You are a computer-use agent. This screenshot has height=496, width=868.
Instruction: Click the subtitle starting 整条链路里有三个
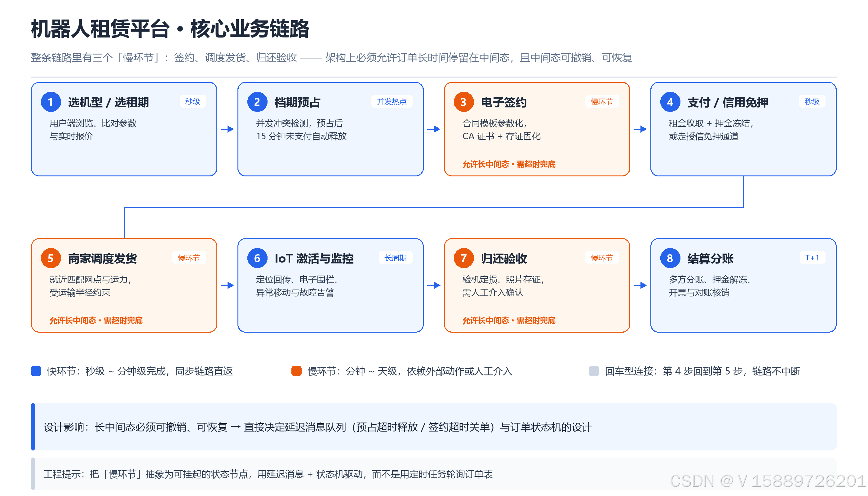332,58
